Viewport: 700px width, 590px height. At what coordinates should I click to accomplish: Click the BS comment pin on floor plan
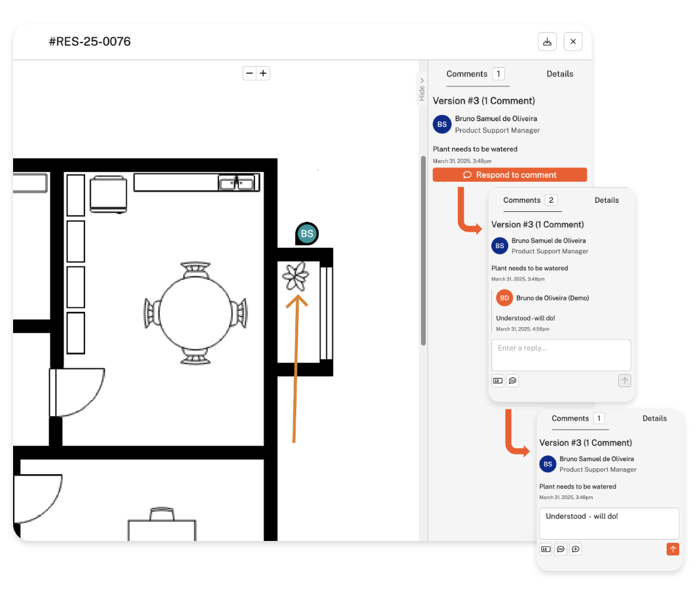(x=307, y=234)
